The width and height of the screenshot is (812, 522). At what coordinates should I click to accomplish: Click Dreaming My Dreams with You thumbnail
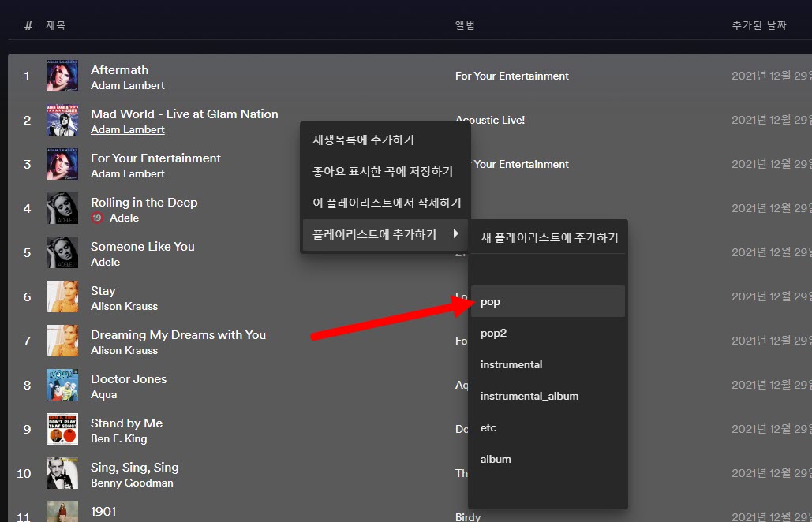[x=62, y=341]
